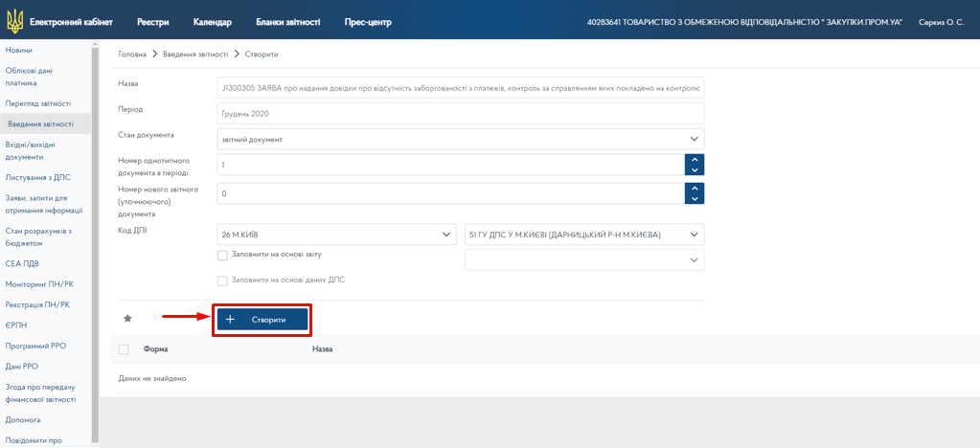Click the trident logo icon in header

(13, 21)
